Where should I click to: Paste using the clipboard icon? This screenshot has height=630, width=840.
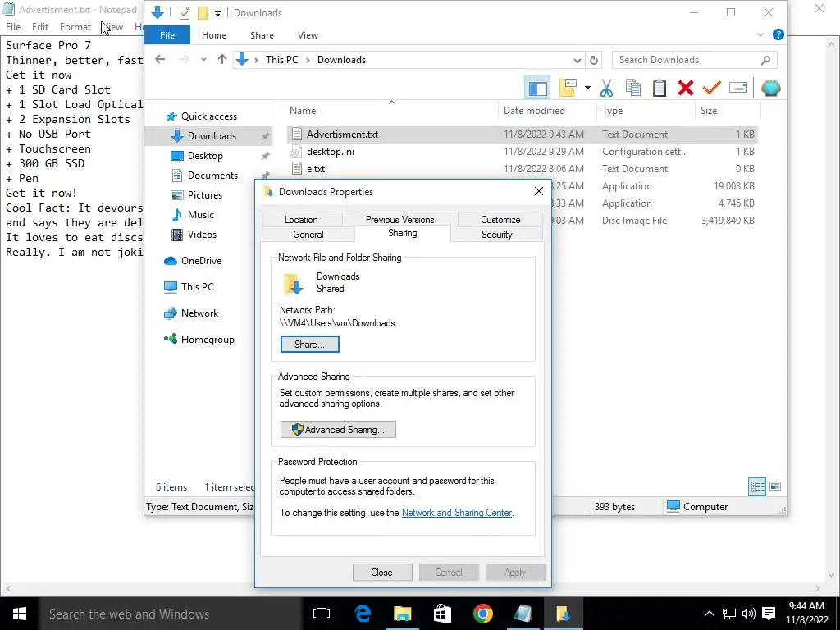pyautogui.click(x=660, y=88)
